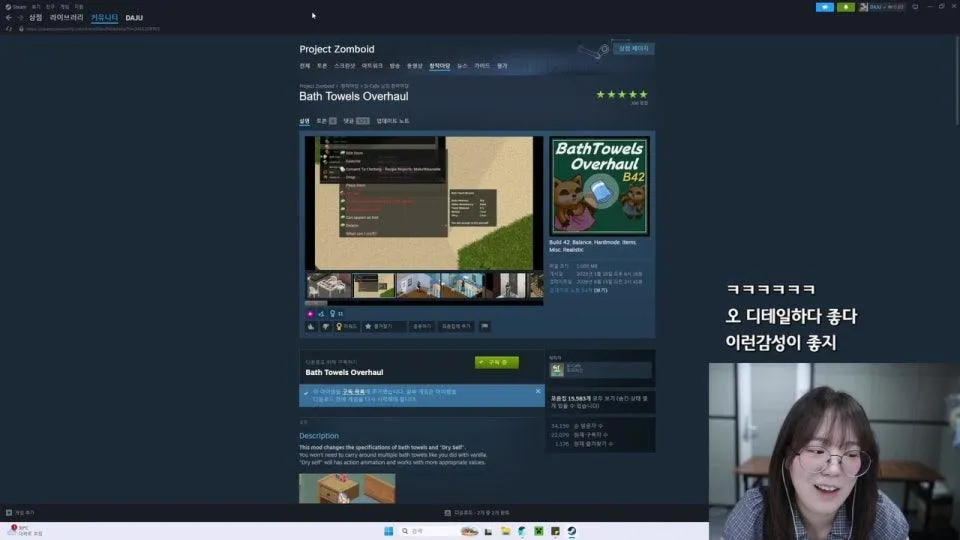Open the 댓글 (Comments) tab
Viewport: 960px width, 540px height.
point(356,121)
